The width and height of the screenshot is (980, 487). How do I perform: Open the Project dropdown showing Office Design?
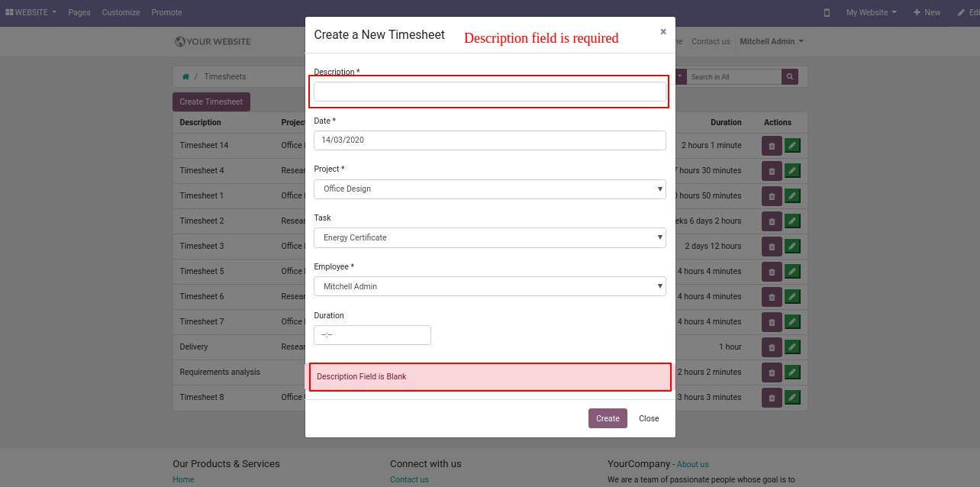click(490, 189)
